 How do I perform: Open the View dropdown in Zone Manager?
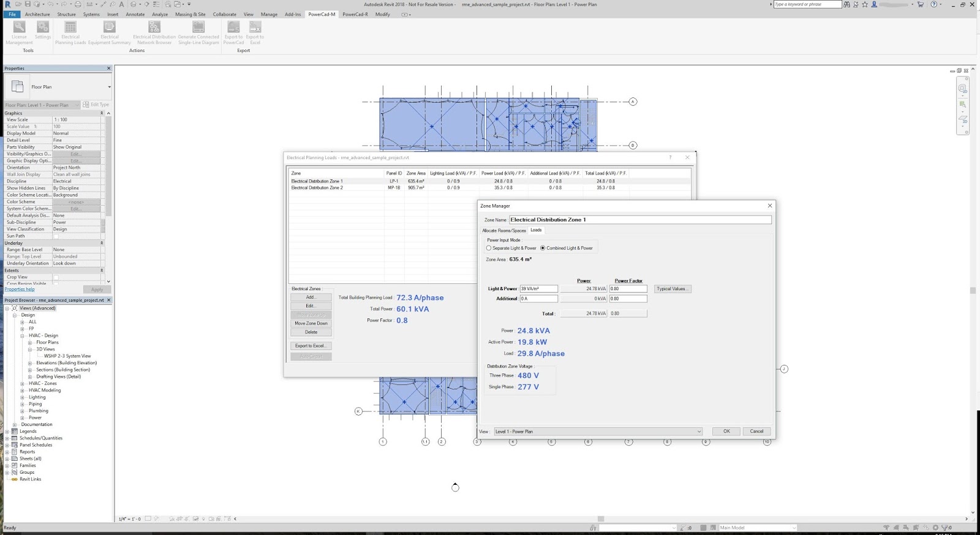[x=699, y=432]
